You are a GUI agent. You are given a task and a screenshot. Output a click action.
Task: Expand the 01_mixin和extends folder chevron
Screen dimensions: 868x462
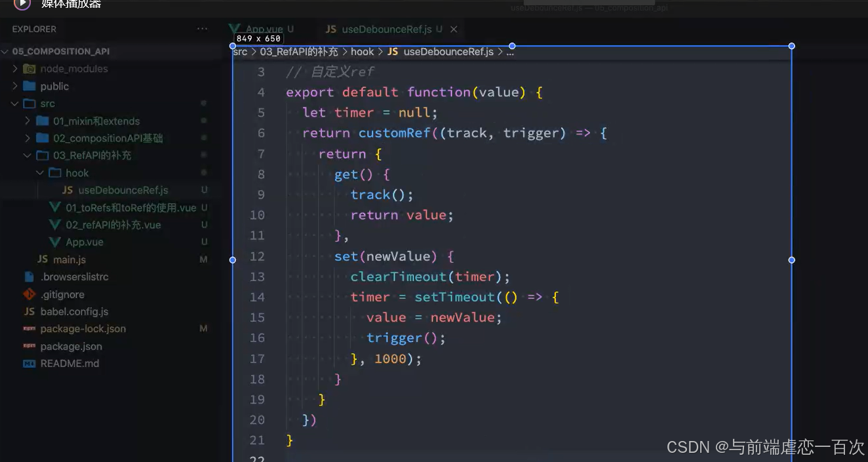coord(28,121)
